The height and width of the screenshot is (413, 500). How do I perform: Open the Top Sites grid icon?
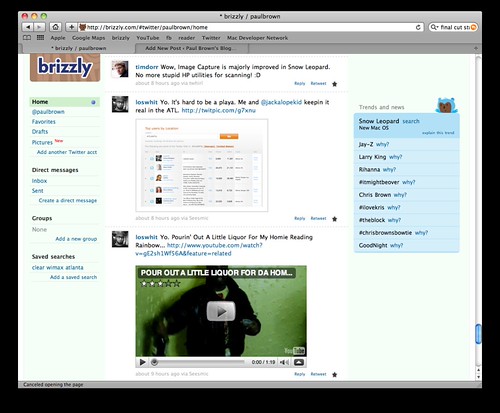[40, 38]
